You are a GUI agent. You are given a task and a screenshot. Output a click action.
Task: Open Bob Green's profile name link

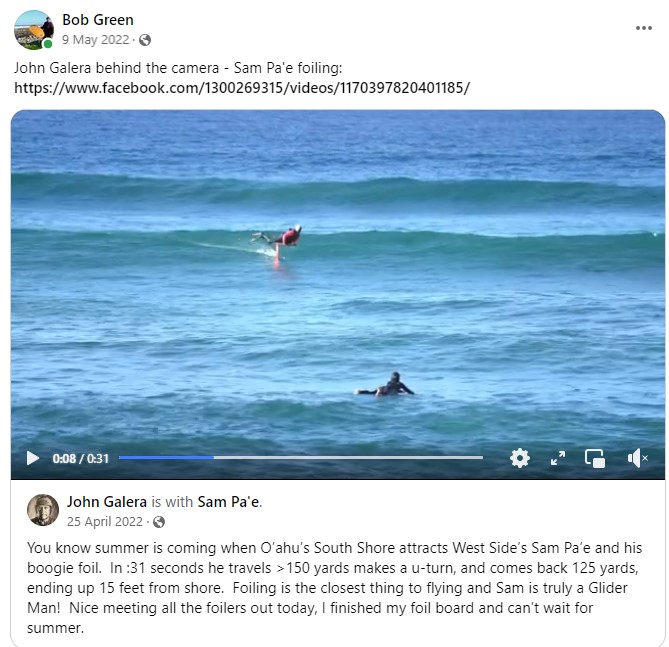coord(98,20)
